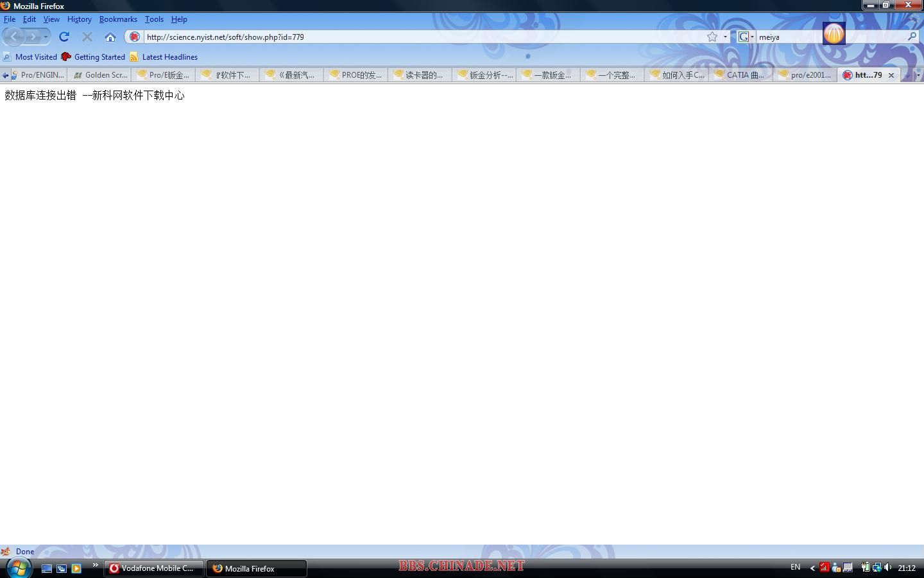Open the Tools menu
The width and height of the screenshot is (924, 578).
coord(154,19)
